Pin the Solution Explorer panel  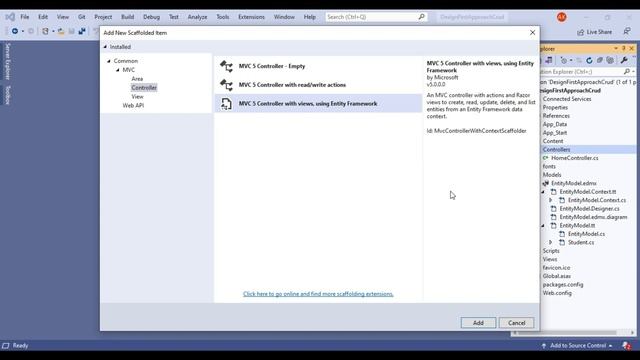[x=624, y=49]
